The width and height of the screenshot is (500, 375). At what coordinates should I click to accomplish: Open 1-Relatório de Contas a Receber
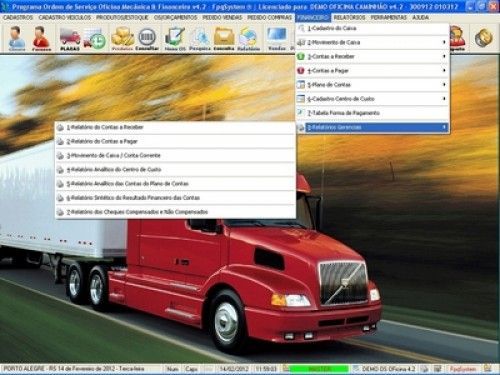(x=175, y=127)
